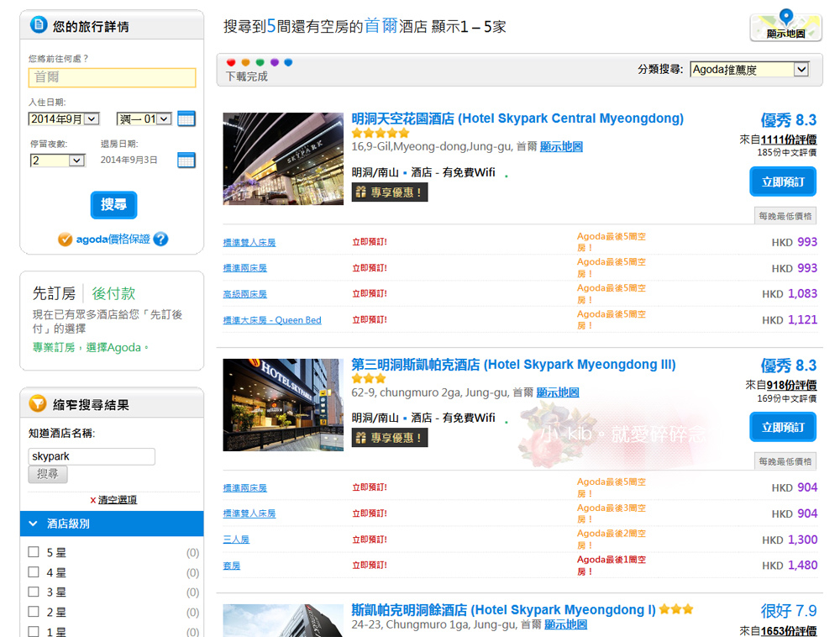Open the 1111份評價 reviews link
The height and width of the screenshot is (637, 840).
tap(789, 140)
